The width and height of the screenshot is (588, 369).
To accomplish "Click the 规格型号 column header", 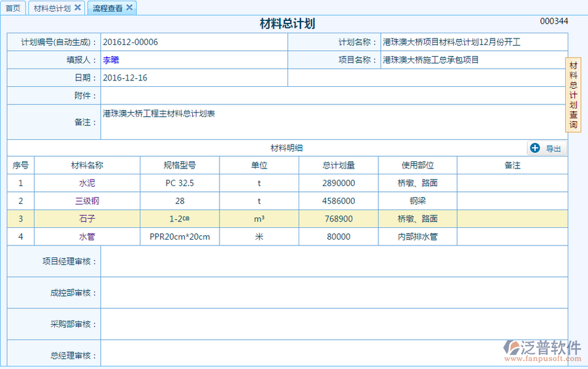I will tap(180, 165).
